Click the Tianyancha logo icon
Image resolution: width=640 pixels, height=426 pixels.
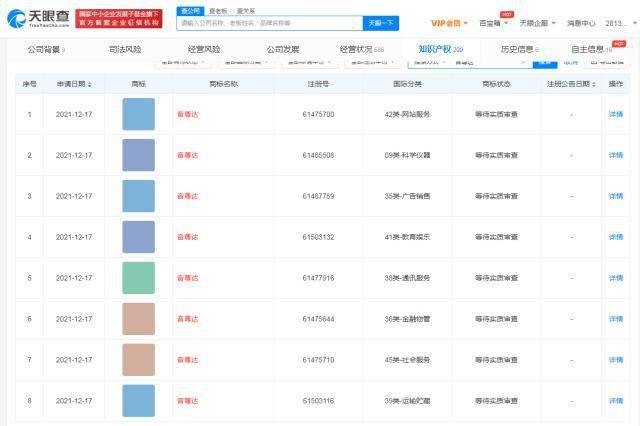[x=17, y=19]
